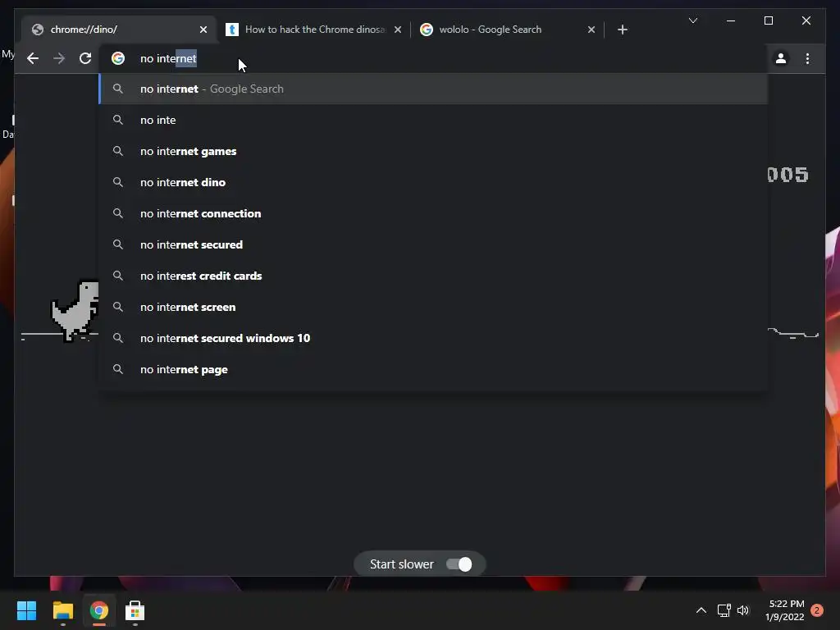Switch to the wololo - Google Search tab
840x630 pixels.
coord(507,30)
